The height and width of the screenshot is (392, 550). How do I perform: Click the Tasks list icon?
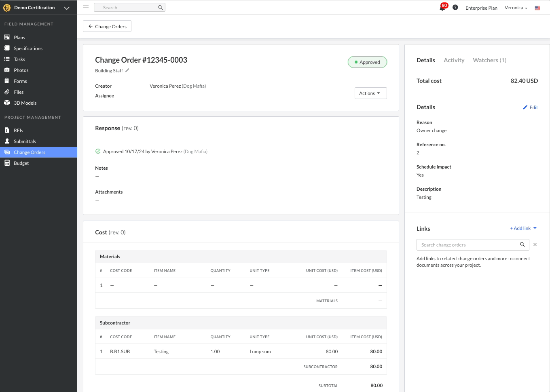pos(7,59)
